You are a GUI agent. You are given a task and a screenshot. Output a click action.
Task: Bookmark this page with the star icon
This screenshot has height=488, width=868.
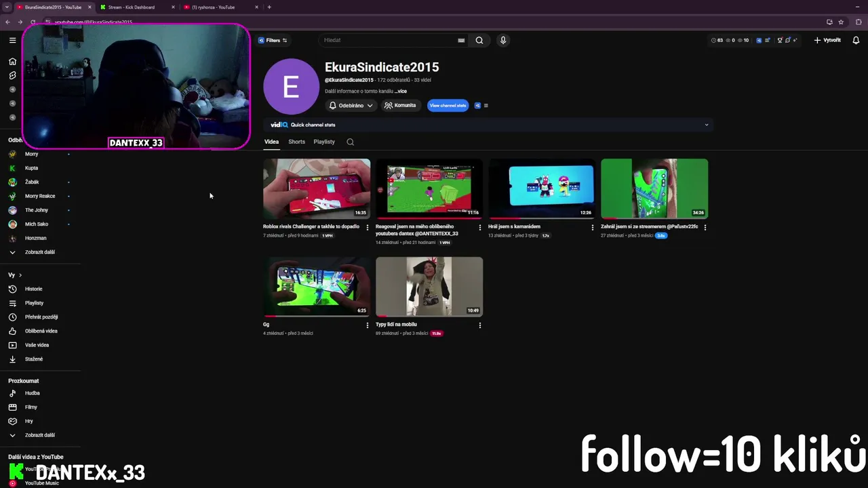click(841, 22)
